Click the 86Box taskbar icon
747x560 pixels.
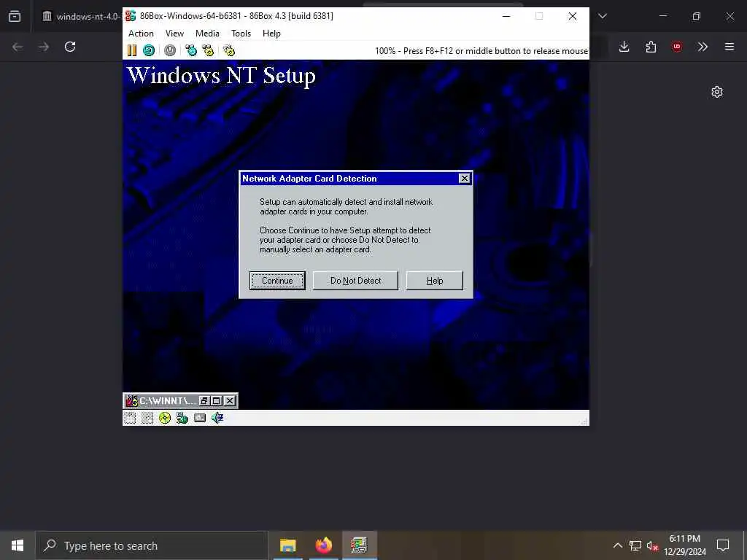click(x=359, y=545)
